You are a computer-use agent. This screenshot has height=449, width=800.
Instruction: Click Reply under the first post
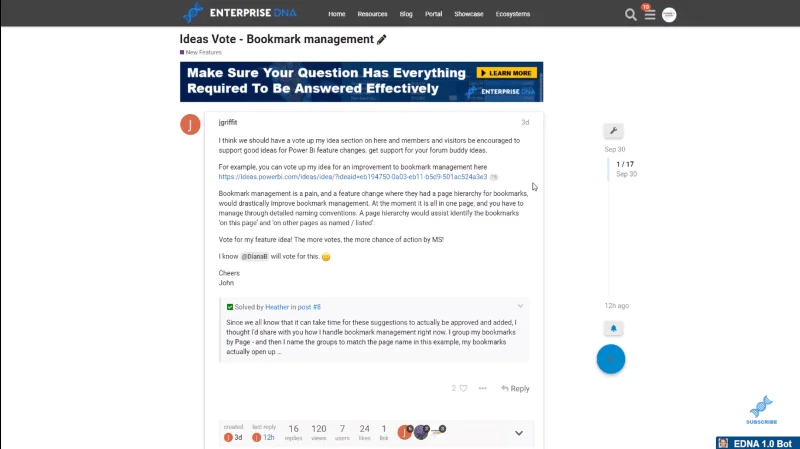515,388
